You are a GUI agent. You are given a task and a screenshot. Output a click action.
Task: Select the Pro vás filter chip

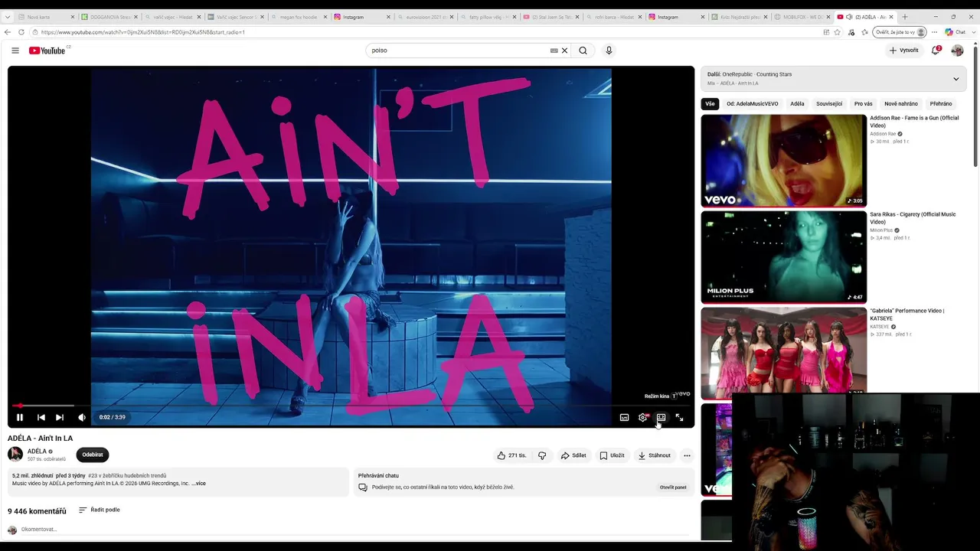click(x=864, y=104)
